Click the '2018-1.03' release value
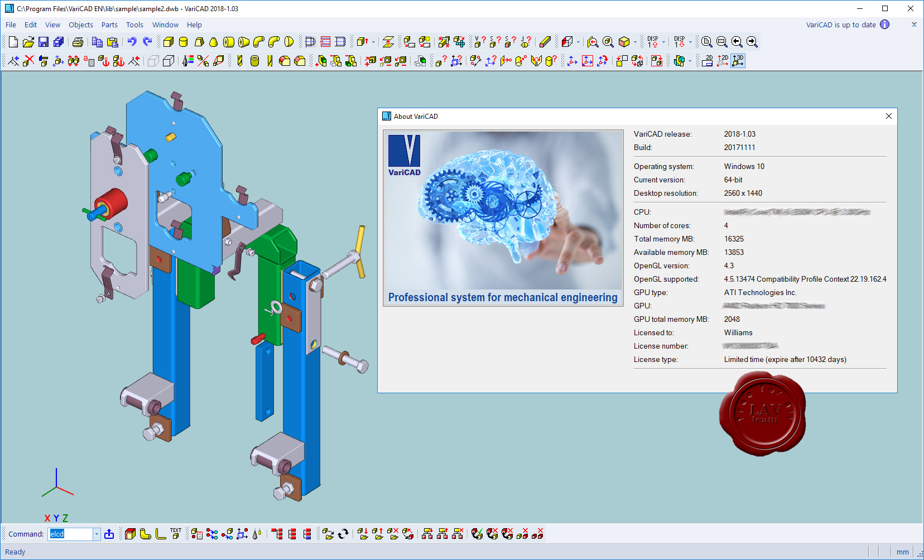Screen dimensions: 924x560 740,134
